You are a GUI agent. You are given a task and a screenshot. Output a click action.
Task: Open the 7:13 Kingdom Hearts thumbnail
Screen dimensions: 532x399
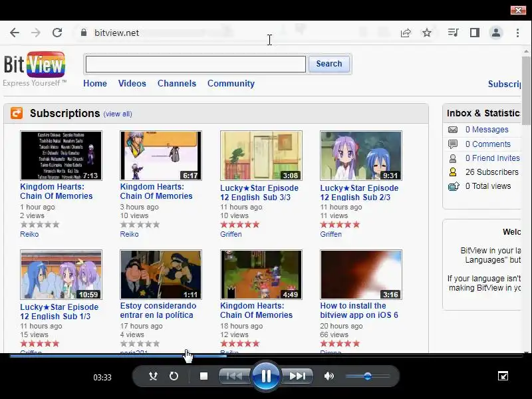(x=61, y=156)
